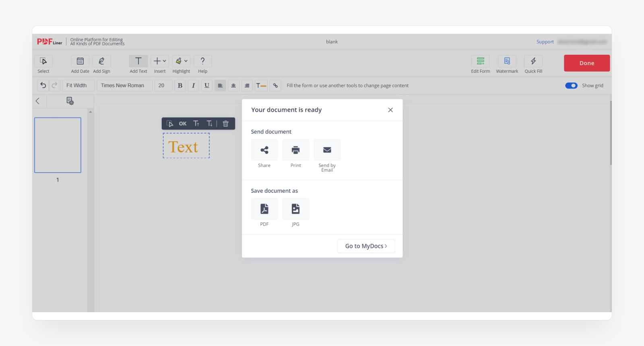The height and width of the screenshot is (346, 644).
Task: Choose the Add Sign tool
Action: (x=101, y=61)
